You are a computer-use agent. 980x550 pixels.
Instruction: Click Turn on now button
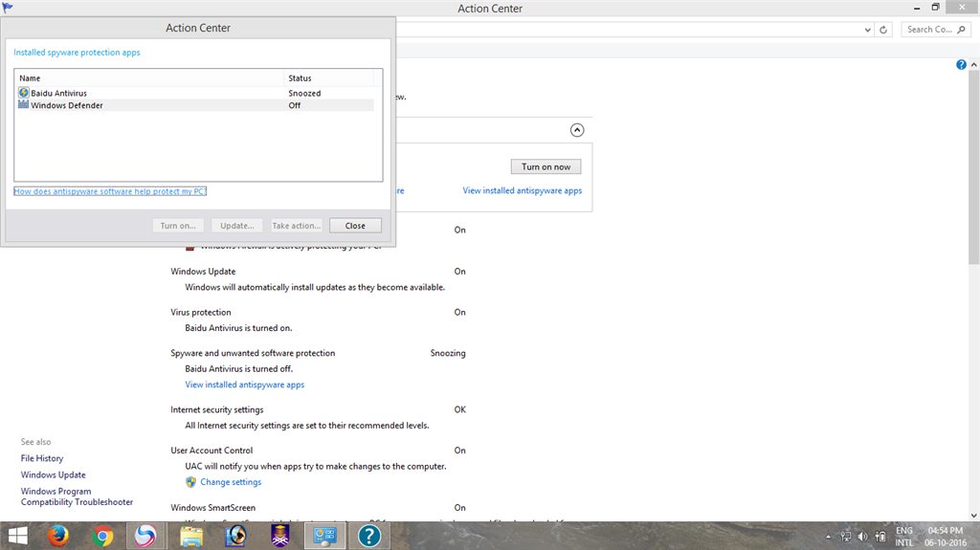coord(546,166)
